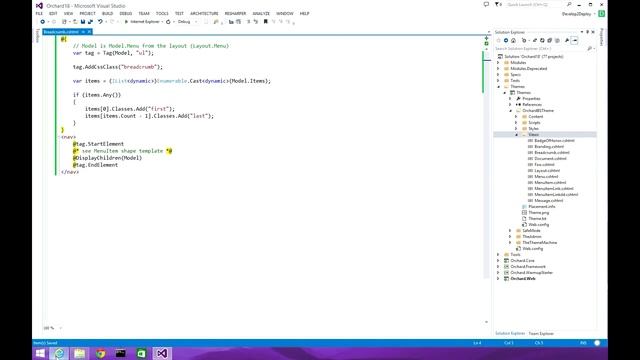Click the notifications flag icon in title bar
640x360 pixels.
(498, 4)
